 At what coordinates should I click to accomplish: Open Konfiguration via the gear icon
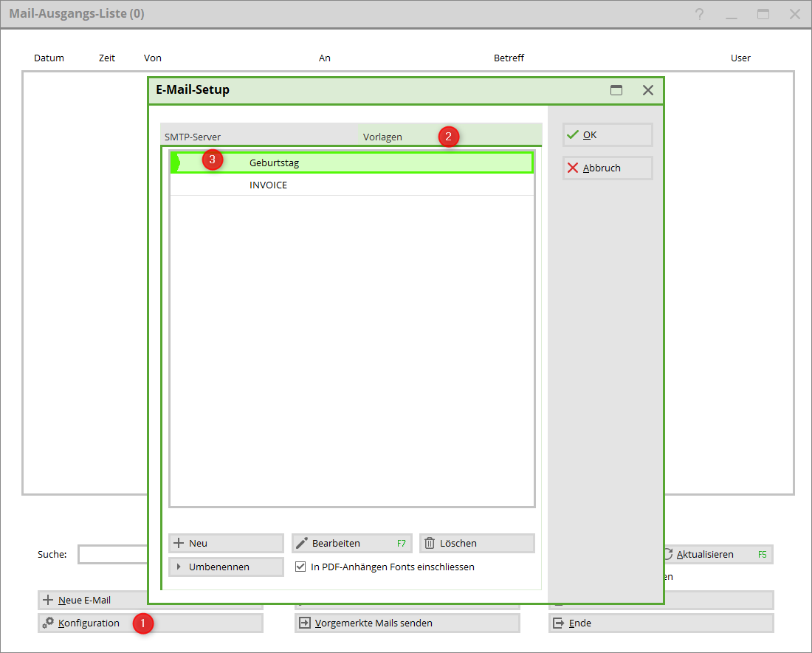(48, 623)
